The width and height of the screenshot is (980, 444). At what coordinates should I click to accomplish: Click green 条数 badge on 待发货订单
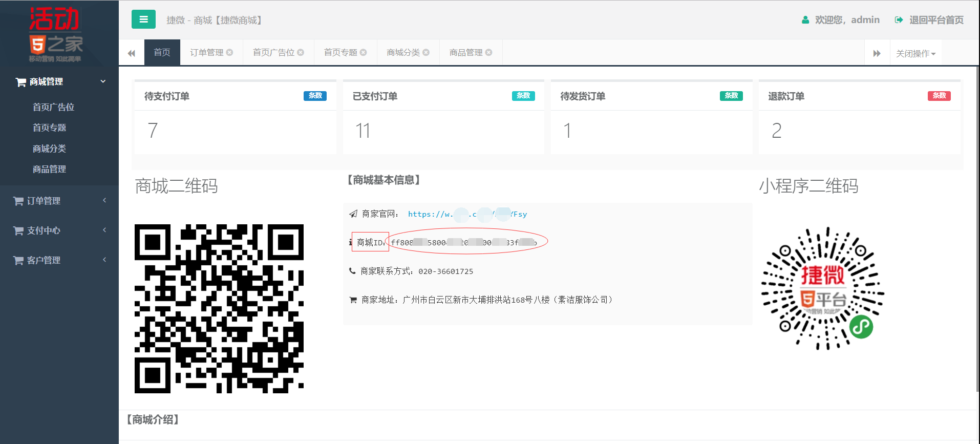coord(731,96)
